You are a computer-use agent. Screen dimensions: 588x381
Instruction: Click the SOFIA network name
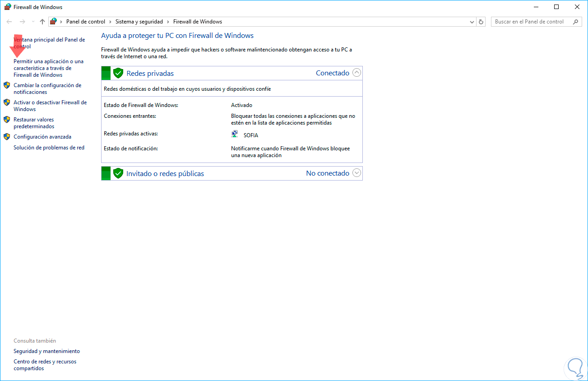point(251,135)
